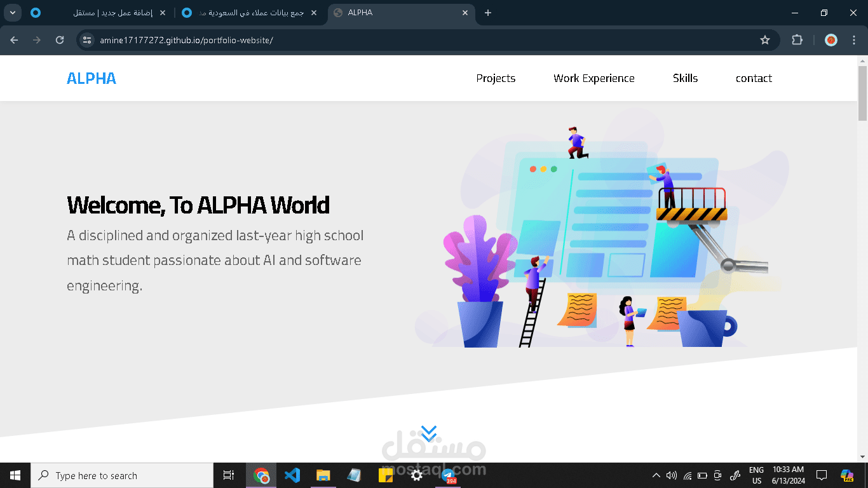Open the Chrome three-dot menu
This screenshot has width=868, height=488.
click(x=854, y=39)
